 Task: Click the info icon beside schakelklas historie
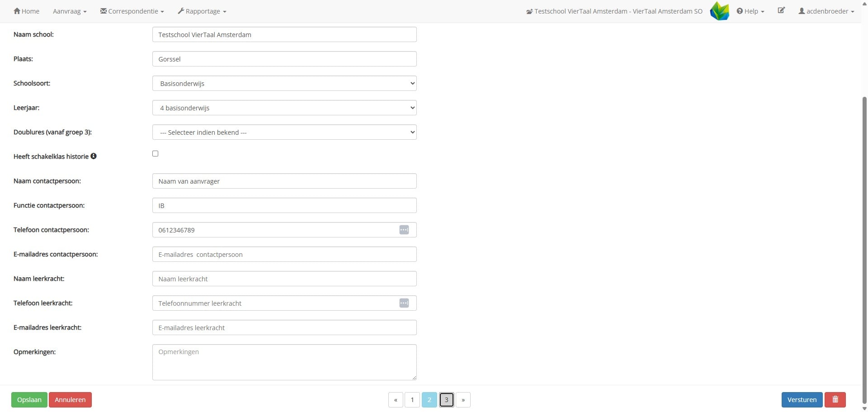[94, 156]
